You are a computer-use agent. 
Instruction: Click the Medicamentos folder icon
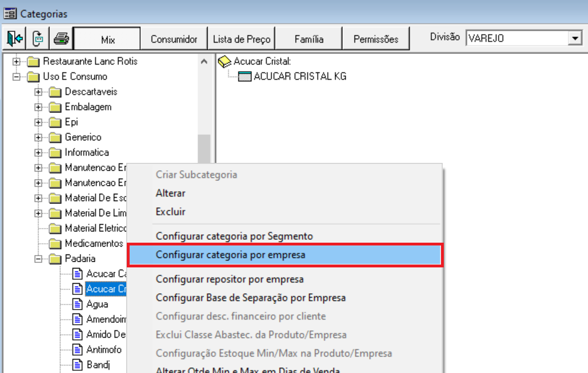click(x=55, y=244)
